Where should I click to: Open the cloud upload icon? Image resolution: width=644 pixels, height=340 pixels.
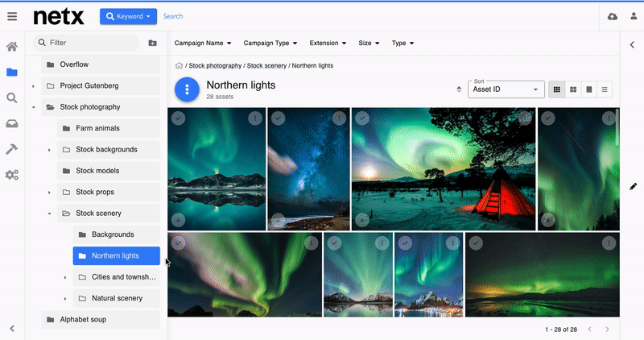coord(613,16)
